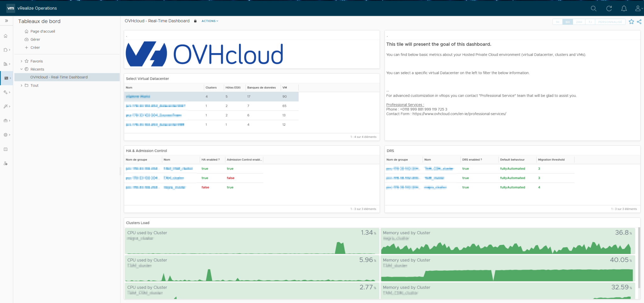
Task: Switch the time range to 24H
Action: point(579,22)
